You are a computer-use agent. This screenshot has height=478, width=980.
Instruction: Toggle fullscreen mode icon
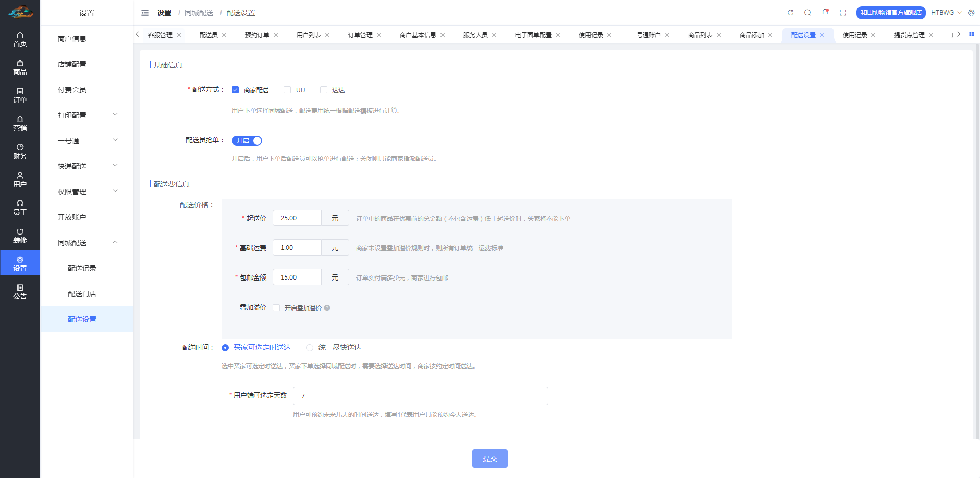pos(843,13)
